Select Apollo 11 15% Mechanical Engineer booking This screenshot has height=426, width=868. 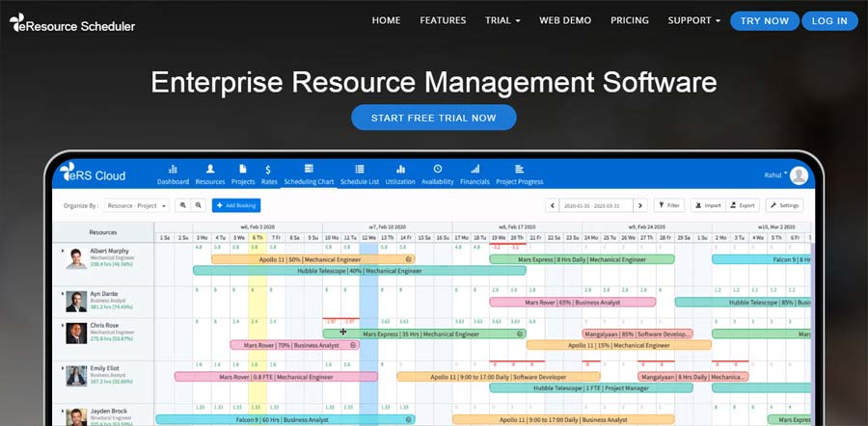(x=619, y=345)
